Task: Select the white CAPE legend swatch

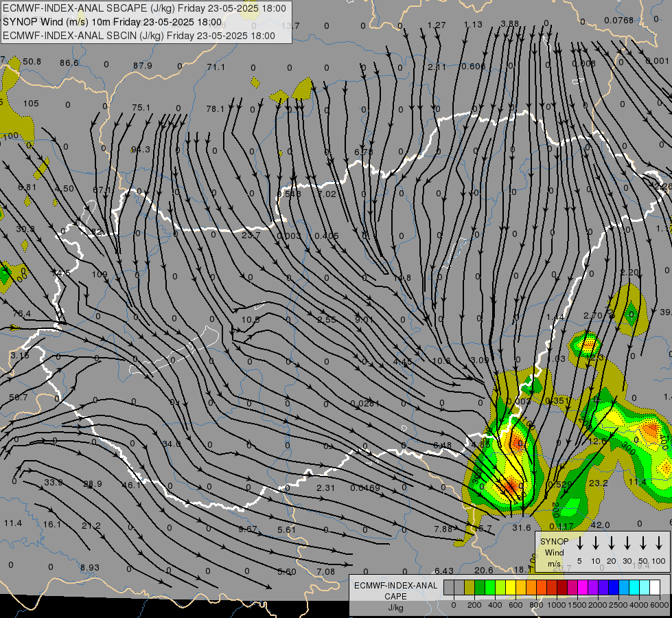Action: (x=656, y=587)
